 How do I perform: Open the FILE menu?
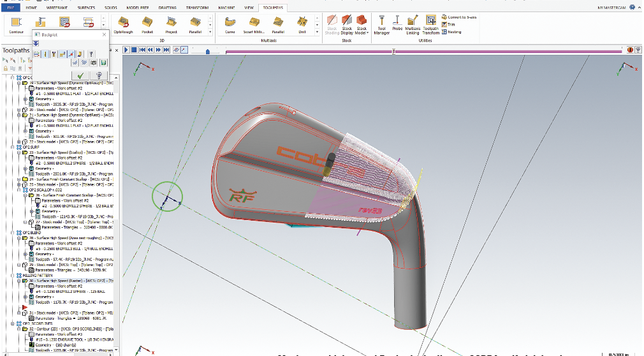coord(11,7)
